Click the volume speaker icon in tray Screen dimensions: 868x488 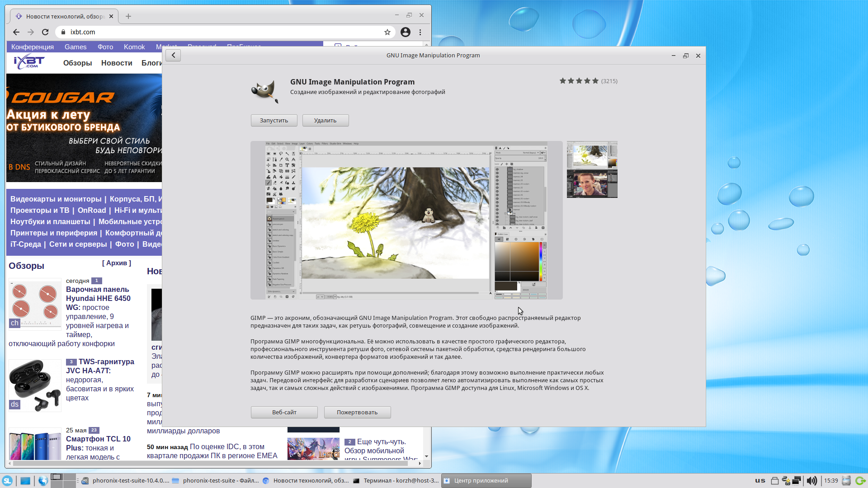click(x=811, y=480)
